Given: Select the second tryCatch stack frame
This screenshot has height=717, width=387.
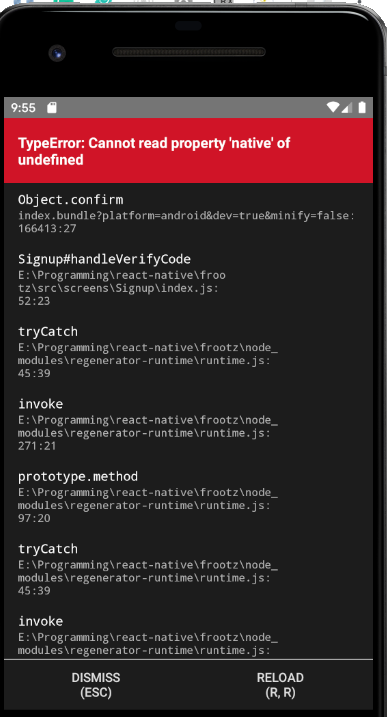Looking at the screenshot, I should tap(188, 569).
